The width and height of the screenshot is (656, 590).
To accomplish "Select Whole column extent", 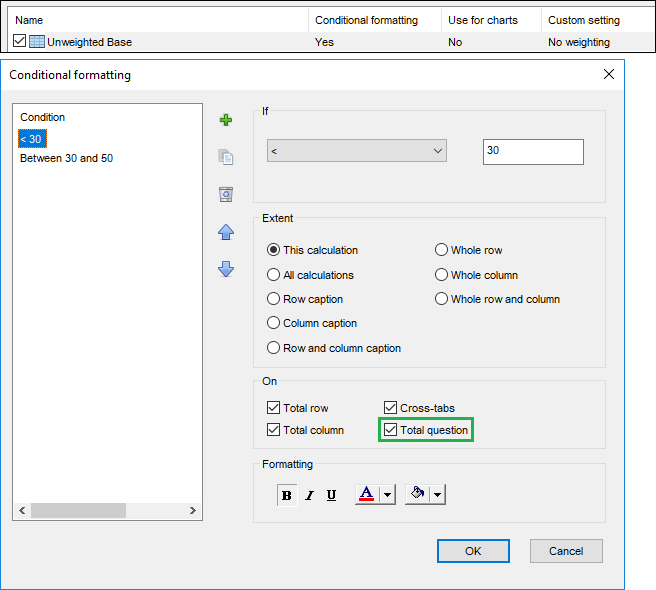I will click(477, 275).
